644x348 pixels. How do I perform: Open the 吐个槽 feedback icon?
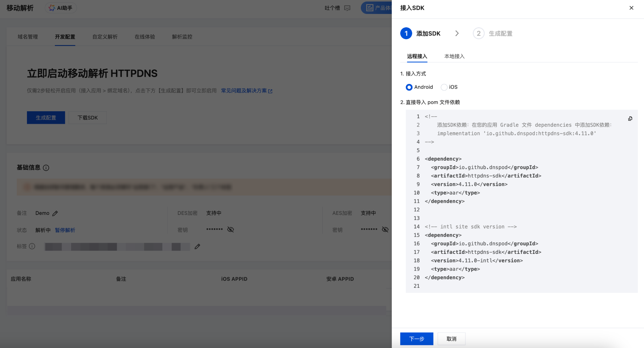pos(347,8)
